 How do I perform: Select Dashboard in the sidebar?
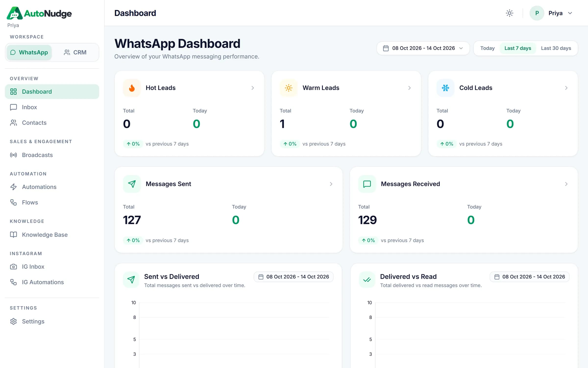coord(52,92)
